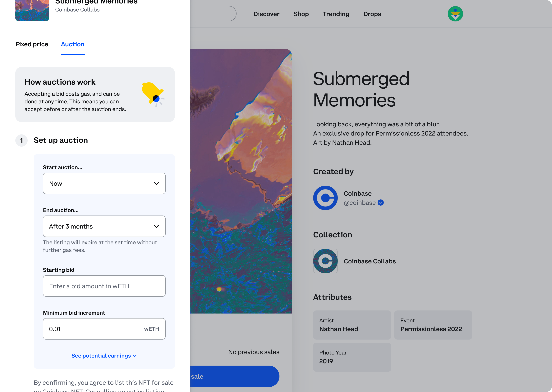The width and height of the screenshot is (552, 392).
Task: Click the Coinbase Collabs collection icon
Action: [x=325, y=261]
